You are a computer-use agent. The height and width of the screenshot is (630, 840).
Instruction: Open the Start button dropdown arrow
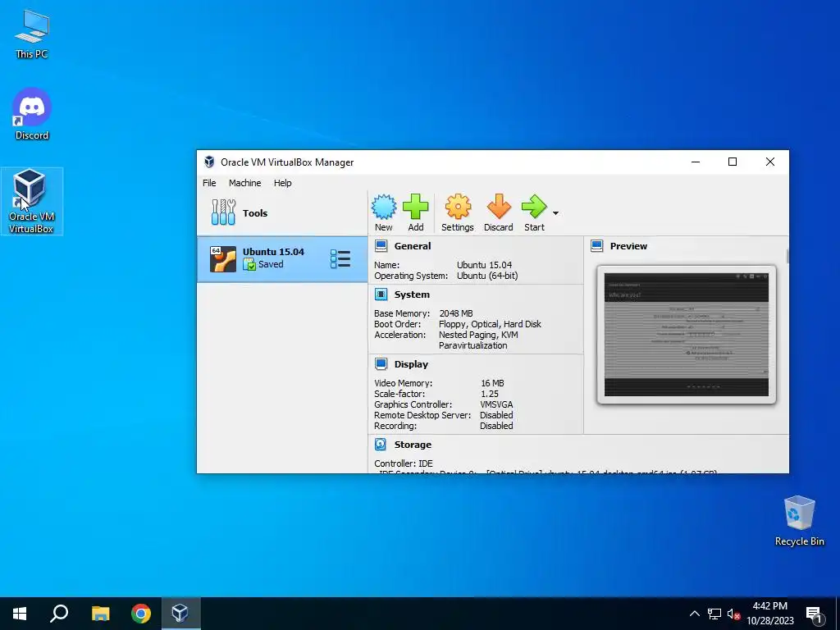(x=555, y=213)
